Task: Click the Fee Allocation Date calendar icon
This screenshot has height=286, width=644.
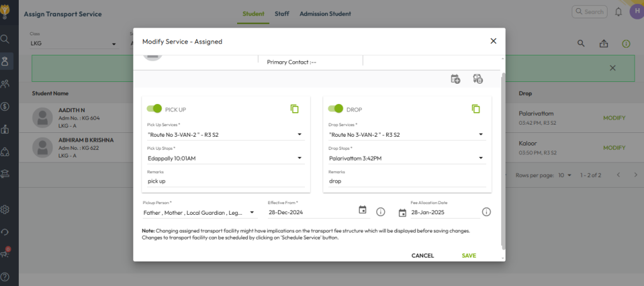Action: coord(402,213)
